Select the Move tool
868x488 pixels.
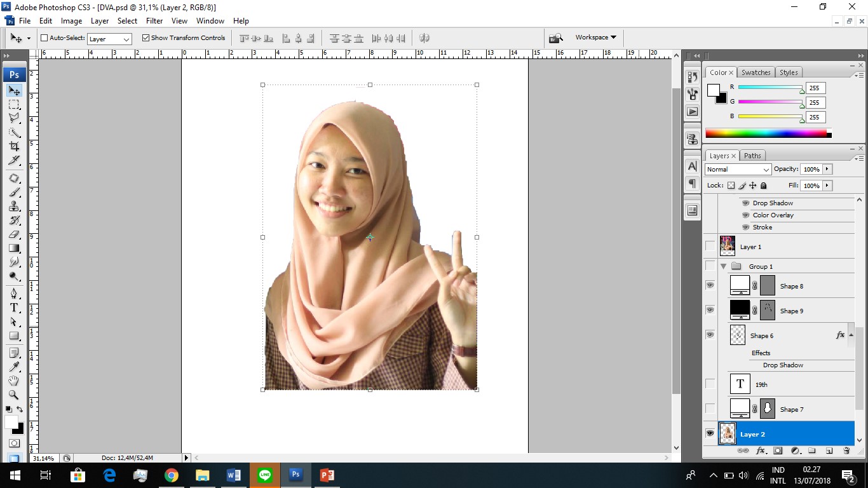pyautogui.click(x=14, y=90)
